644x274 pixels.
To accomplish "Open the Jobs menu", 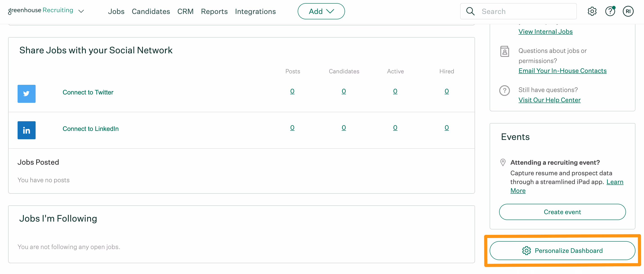I will (116, 11).
